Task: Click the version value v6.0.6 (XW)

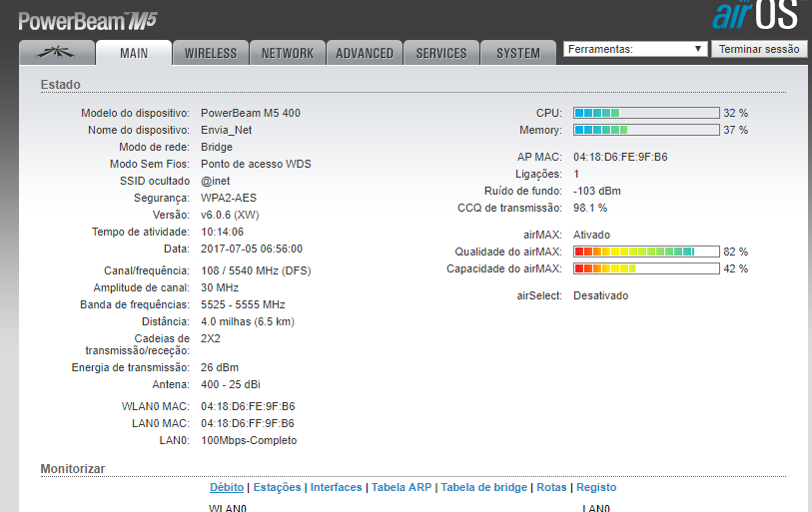Action: coord(230,215)
